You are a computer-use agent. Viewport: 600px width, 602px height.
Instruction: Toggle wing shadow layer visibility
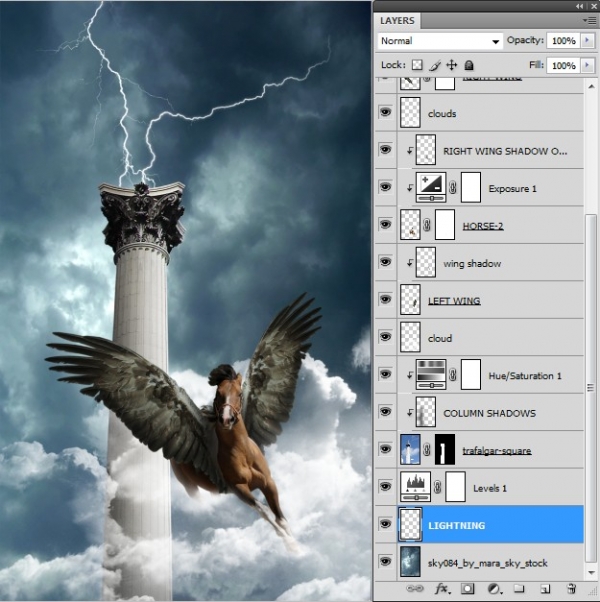pyautogui.click(x=385, y=262)
